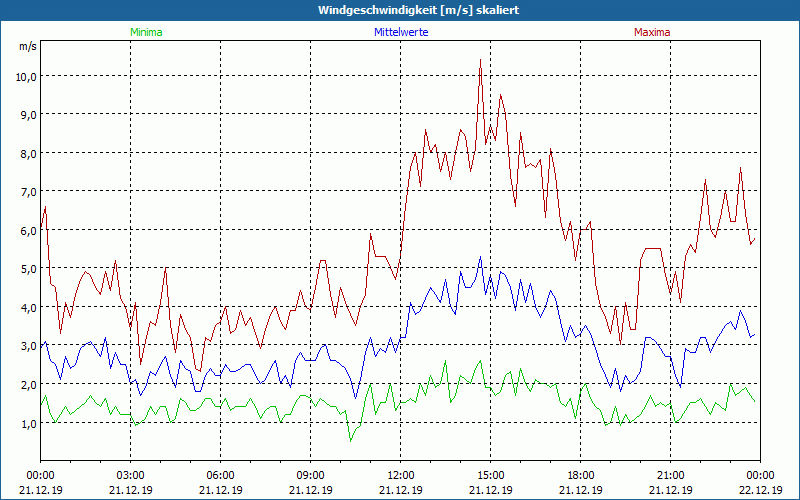This screenshot has height=500, width=800.
Task: Click the Maxima legend label
Action: (652, 32)
